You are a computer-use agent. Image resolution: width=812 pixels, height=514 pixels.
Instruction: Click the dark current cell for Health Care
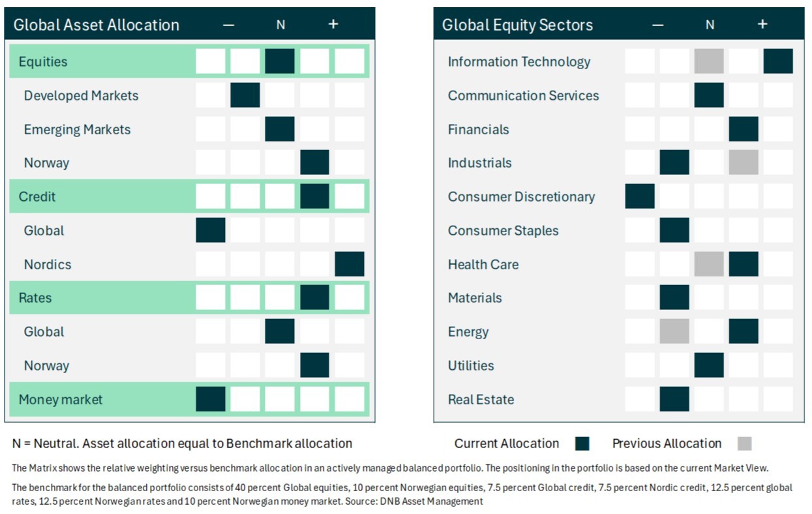744,264
